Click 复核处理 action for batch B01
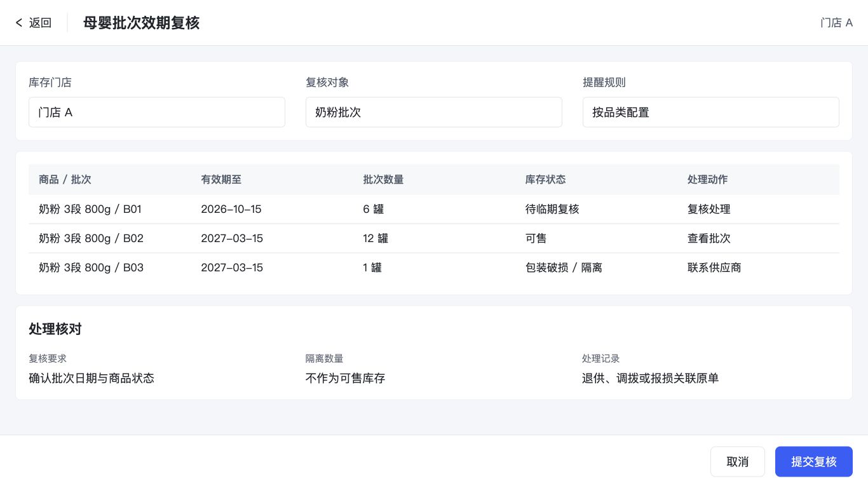This screenshot has height=488, width=868. tap(709, 209)
